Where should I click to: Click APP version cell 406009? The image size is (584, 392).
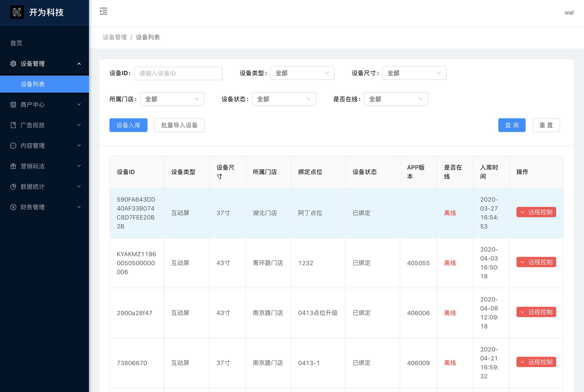[418, 363]
